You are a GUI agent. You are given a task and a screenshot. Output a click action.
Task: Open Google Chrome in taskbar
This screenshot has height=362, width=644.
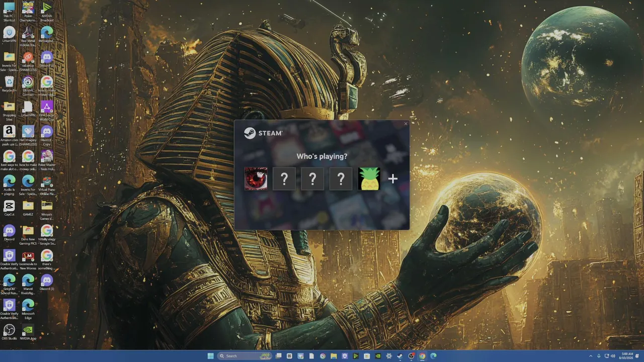422,356
